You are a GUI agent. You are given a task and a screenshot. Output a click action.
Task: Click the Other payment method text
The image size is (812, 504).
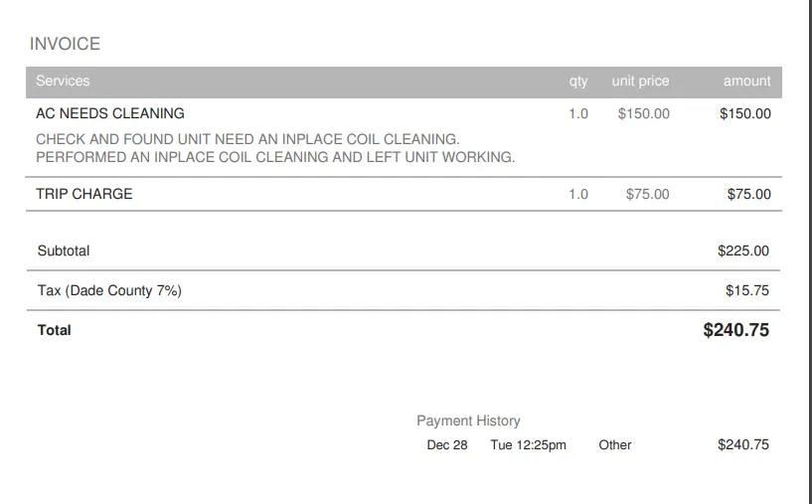pyautogui.click(x=615, y=445)
